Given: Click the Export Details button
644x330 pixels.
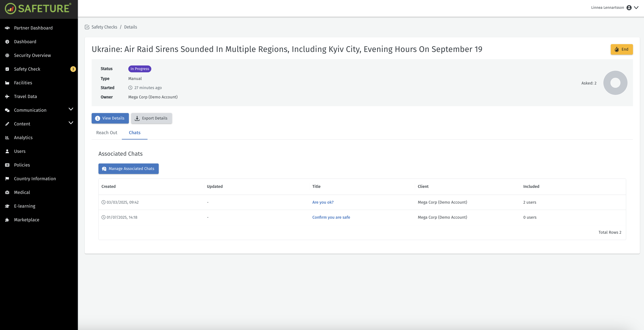Looking at the screenshot, I should tap(151, 118).
